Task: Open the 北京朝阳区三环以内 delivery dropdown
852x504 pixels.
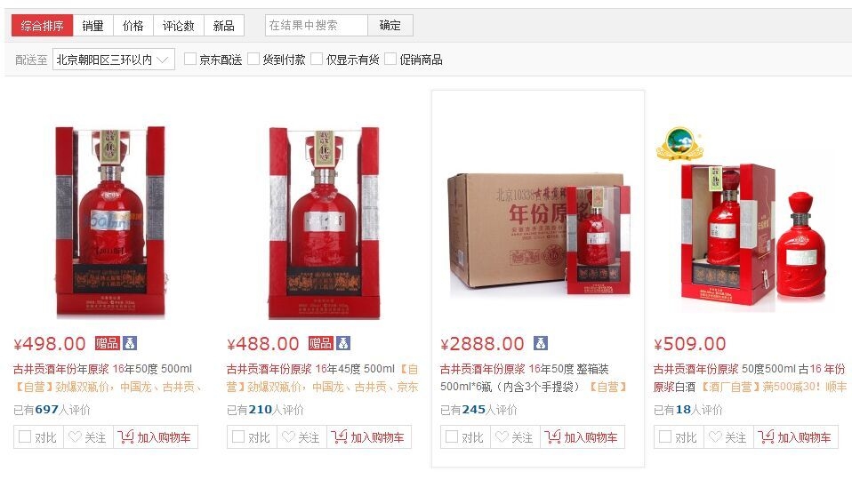Action: click(114, 60)
